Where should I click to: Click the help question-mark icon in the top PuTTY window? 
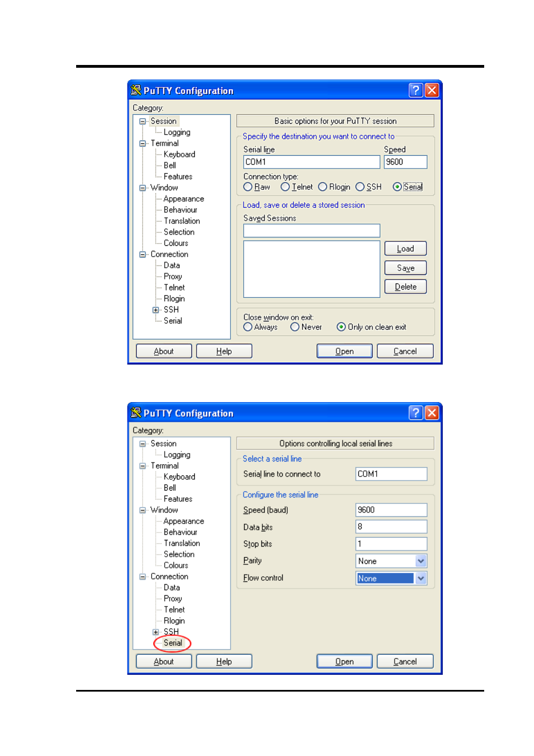point(415,90)
